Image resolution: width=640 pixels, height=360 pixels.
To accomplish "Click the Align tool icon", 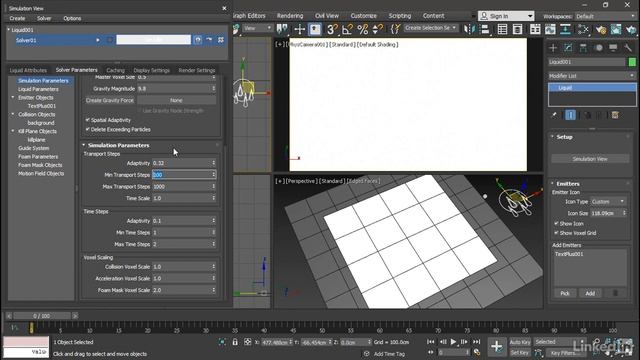I will (x=485, y=29).
